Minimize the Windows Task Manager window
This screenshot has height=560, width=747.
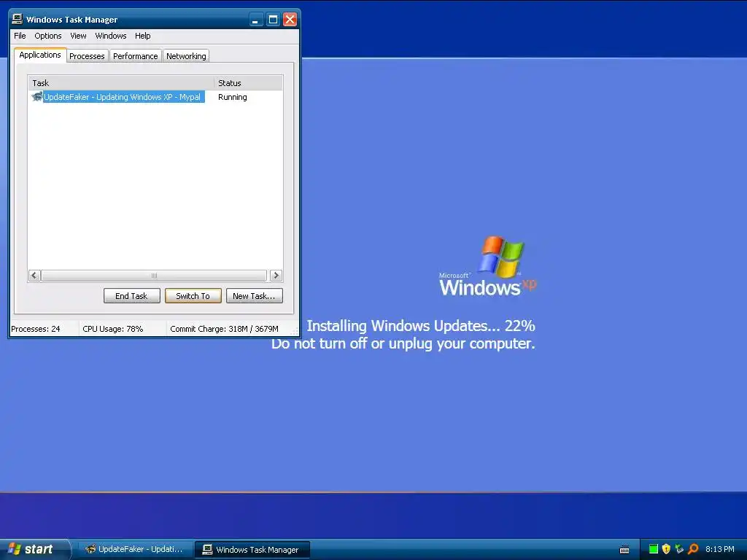pyautogui.click(x=256, y=20)
